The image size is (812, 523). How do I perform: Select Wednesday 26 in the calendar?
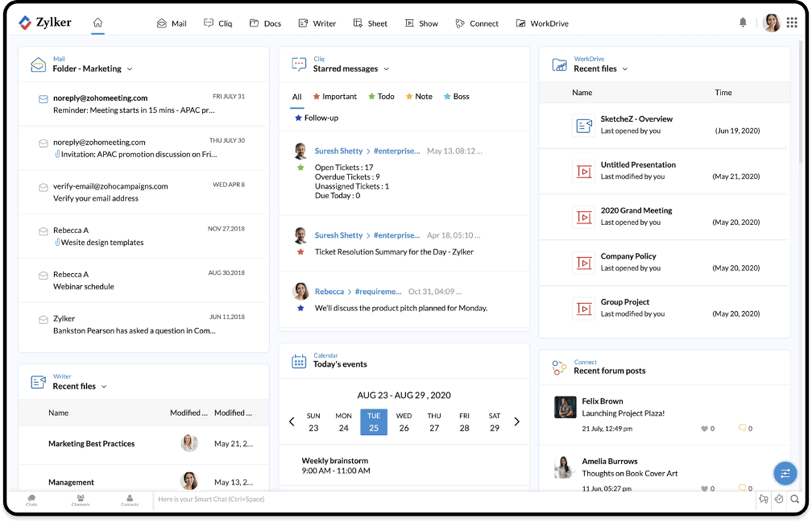click(404, 422)
